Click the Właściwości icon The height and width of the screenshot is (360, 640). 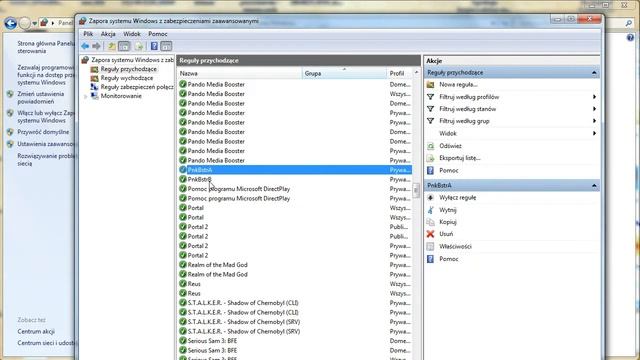(430, 247)
